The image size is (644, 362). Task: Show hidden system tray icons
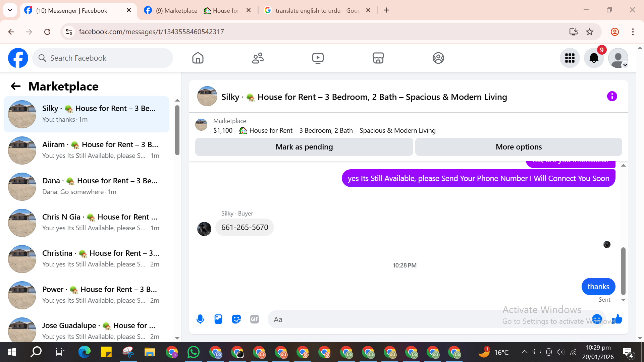pos(524,352)
